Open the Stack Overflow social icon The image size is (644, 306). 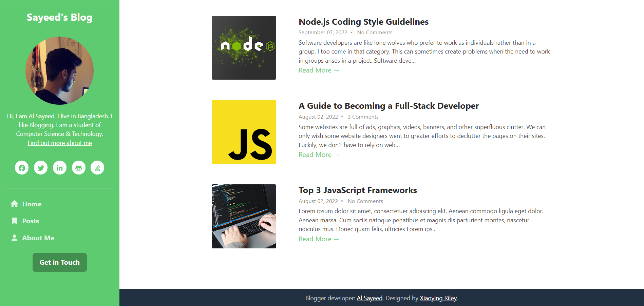point(97,168)
